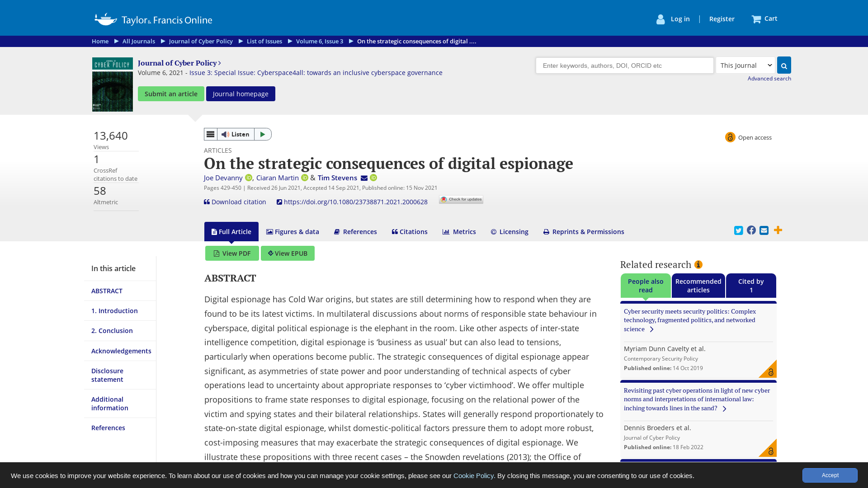Open the ReadSpeaker menu icon
The width and height of the screenshot is (868, 488).
point(211,134)
